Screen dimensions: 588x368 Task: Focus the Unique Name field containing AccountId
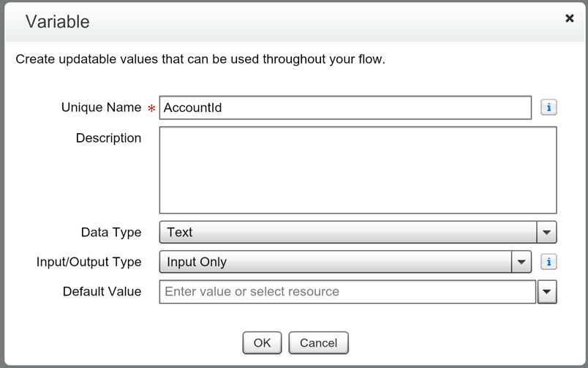345,108
